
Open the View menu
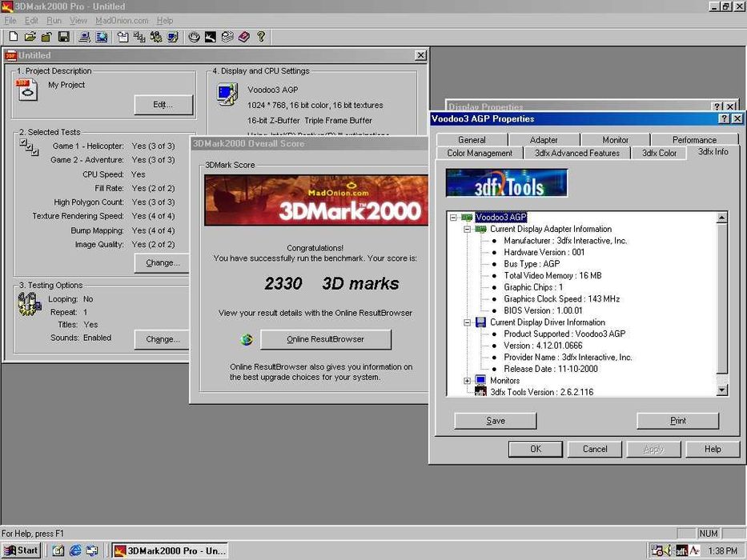tap(78, 21)
